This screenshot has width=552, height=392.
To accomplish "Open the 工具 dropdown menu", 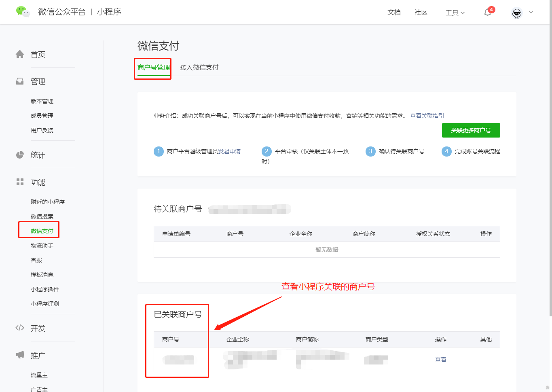I will coord(455,13).
